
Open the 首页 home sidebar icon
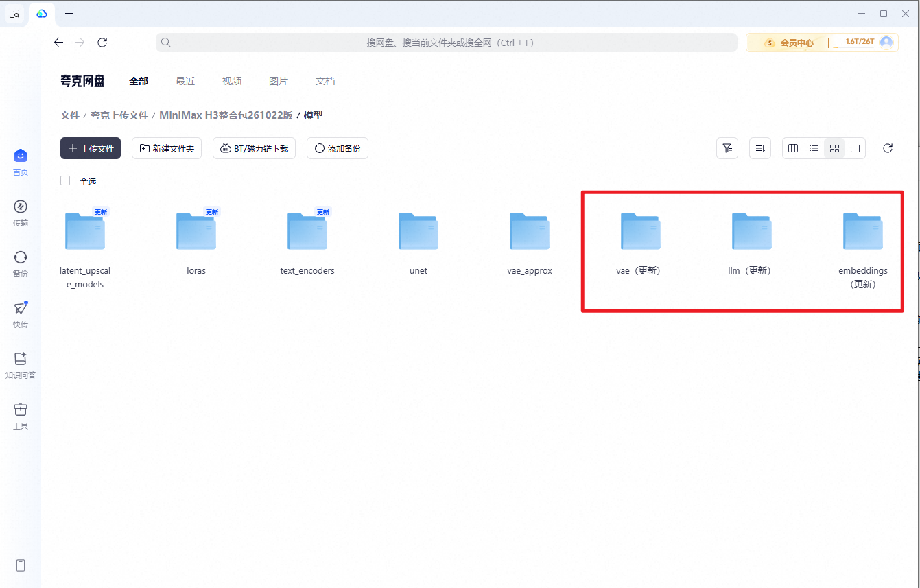click(x=21, y=156)
